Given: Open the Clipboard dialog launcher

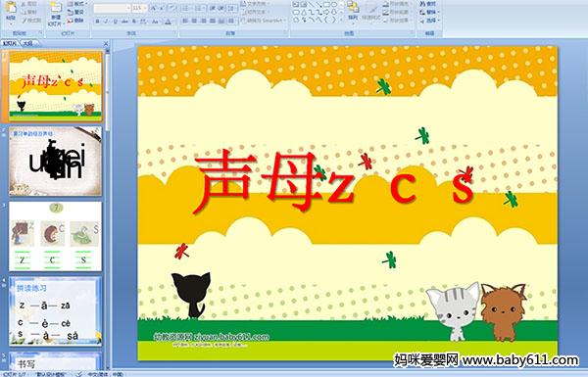Looking at the screenshot, I should [40, 33].
